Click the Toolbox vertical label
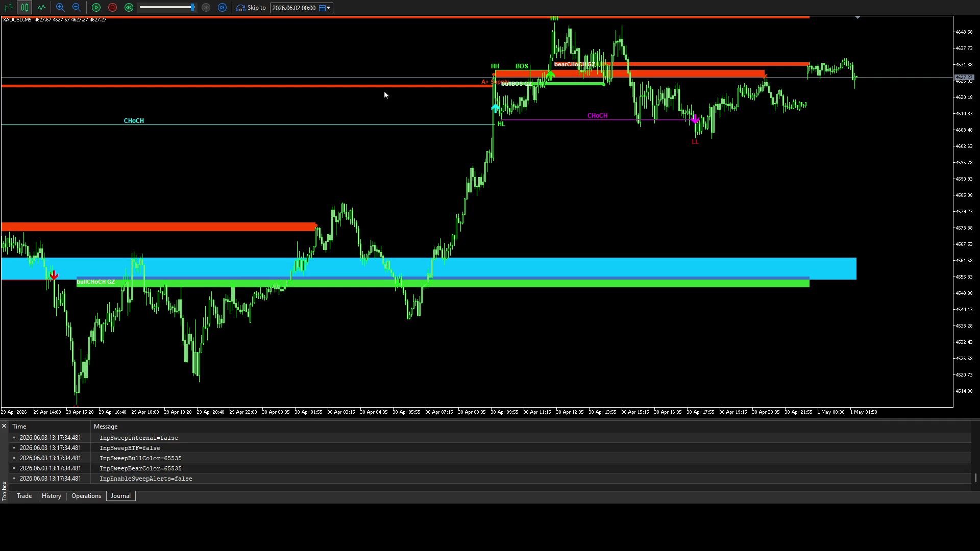 (4, 491)
